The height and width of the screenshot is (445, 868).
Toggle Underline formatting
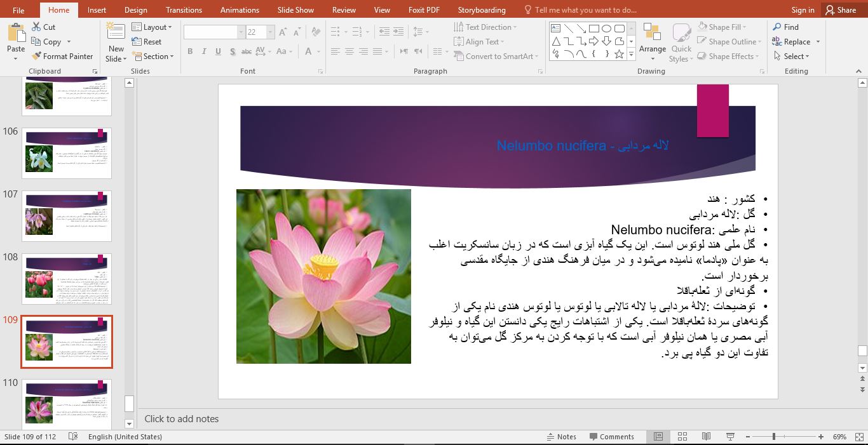point(219,51)
